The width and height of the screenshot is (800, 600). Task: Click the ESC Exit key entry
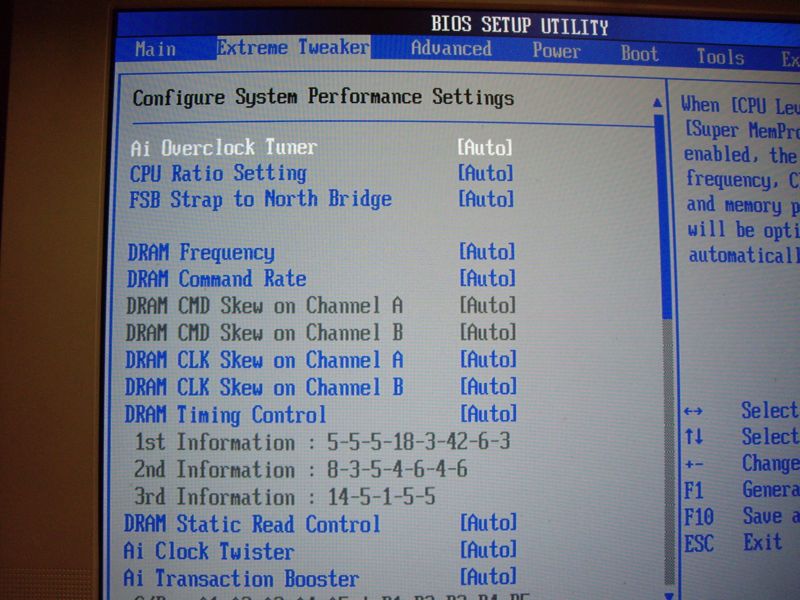click(733, 543)
